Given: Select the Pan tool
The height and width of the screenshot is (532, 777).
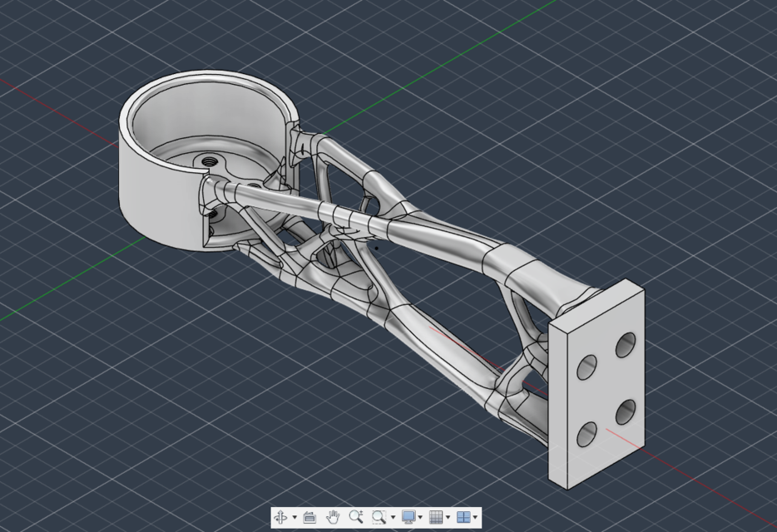Looking at the screenshot, I should coord(334,516).
